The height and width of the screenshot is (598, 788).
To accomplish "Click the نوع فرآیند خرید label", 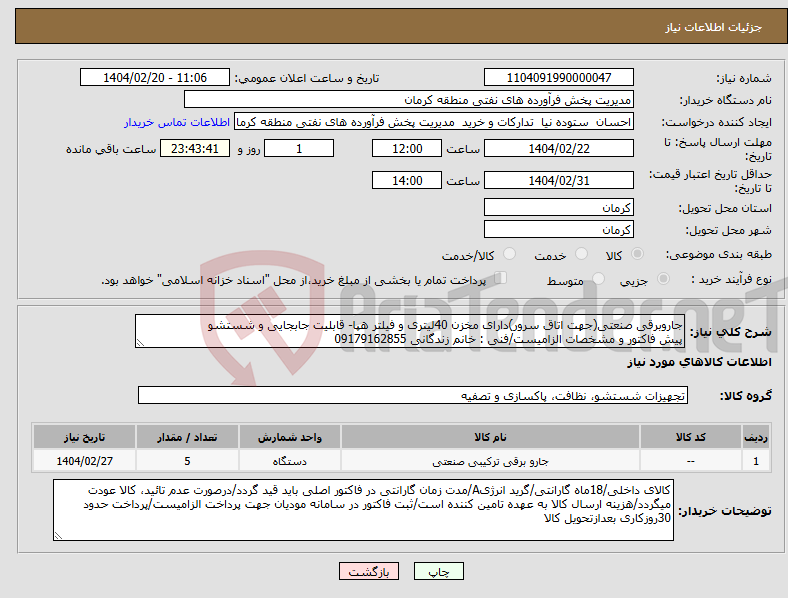I will [x=731, y=279].
